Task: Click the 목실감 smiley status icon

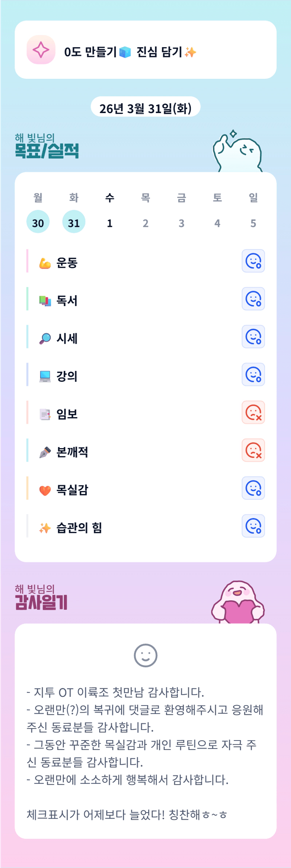Action: point(253,488)
